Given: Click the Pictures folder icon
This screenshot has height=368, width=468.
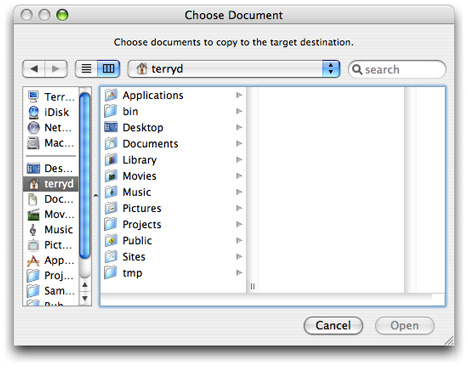Looking at the screenshot, I should click(111, 208).
